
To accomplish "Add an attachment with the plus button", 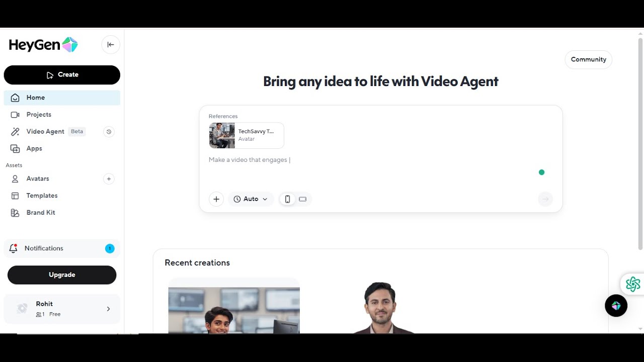I will [x=216, y=199].
